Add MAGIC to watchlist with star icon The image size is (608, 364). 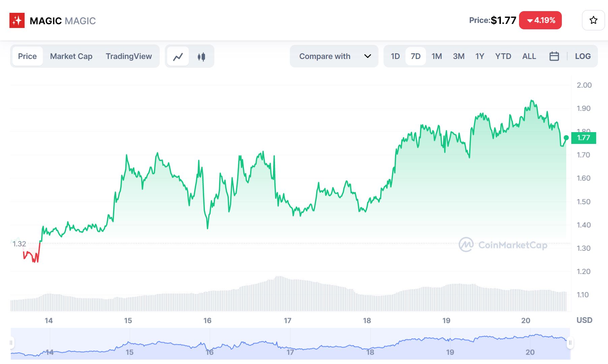(x=593, y=20)
